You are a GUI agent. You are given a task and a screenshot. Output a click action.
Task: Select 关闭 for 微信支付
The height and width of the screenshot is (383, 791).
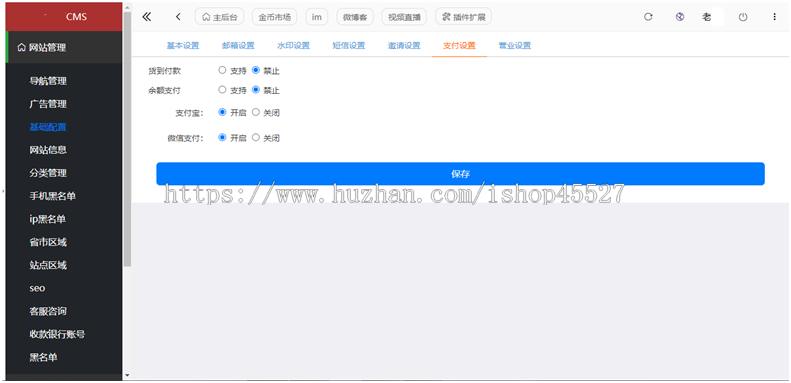256,137
